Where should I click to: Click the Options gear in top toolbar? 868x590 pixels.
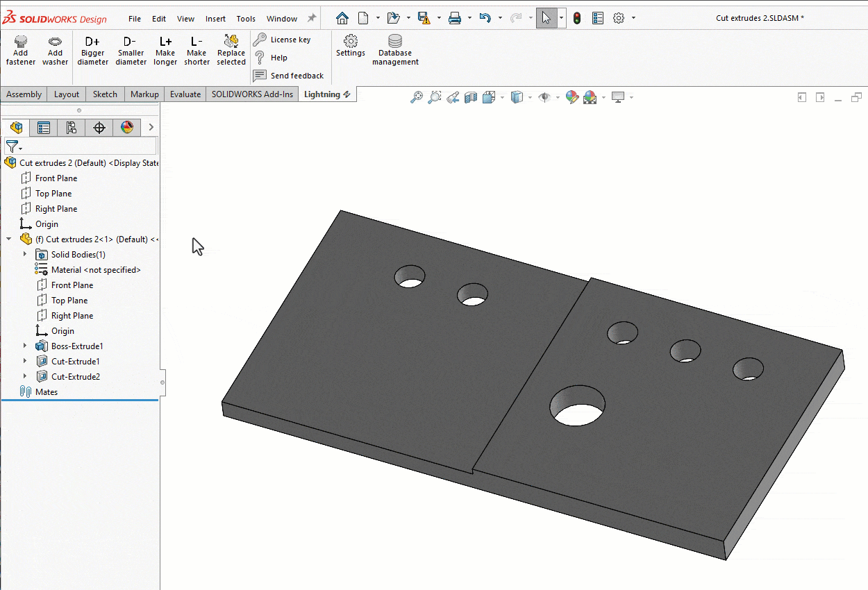[619, 19]
